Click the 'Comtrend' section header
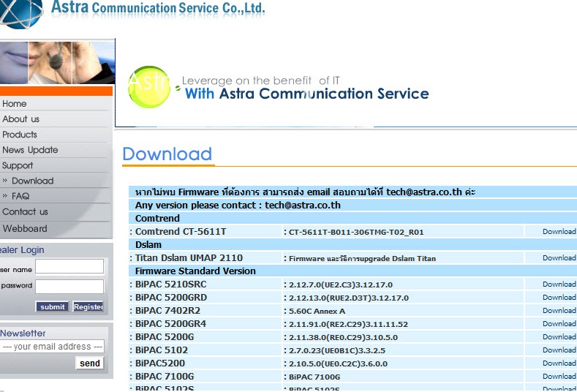Viewport: 577px width, 392px height. (x=157, y=218)
